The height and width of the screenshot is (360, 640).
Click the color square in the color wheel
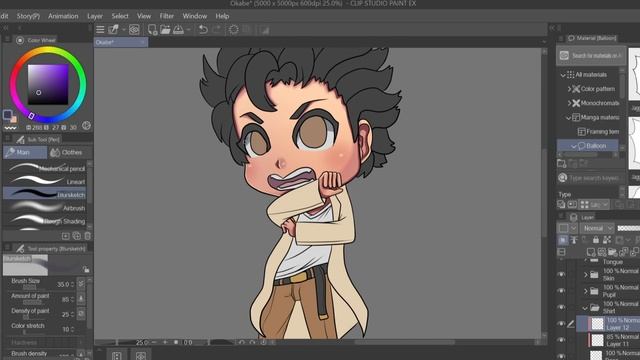[x=48, y=84]
